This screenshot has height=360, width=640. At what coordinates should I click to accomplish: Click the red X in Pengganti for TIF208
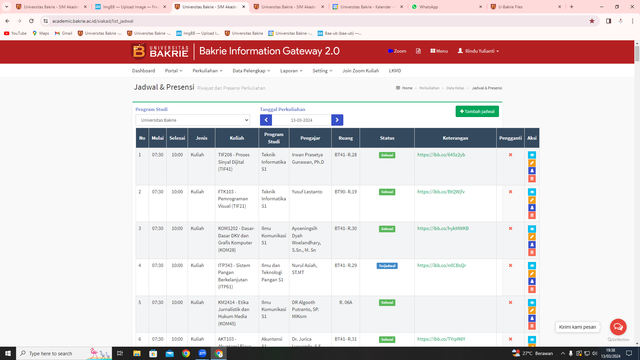(x=510, y=155)
